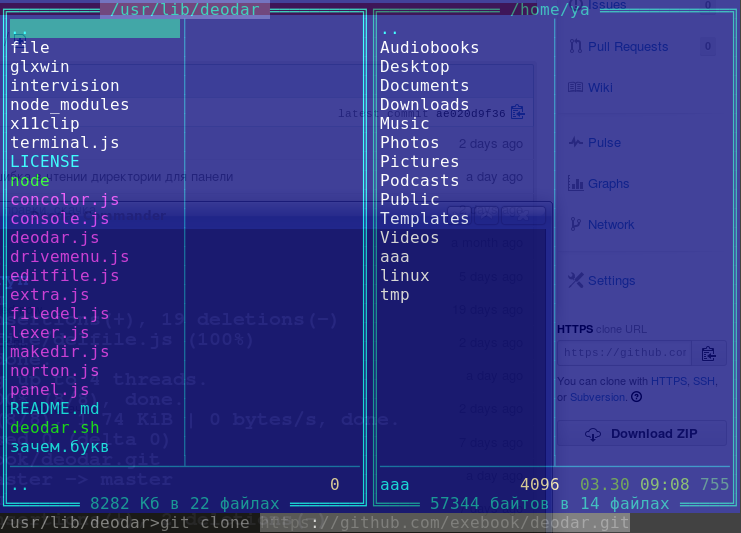Click the Download ZIP button
Screen dimensions: 741x533
point(642,433)
